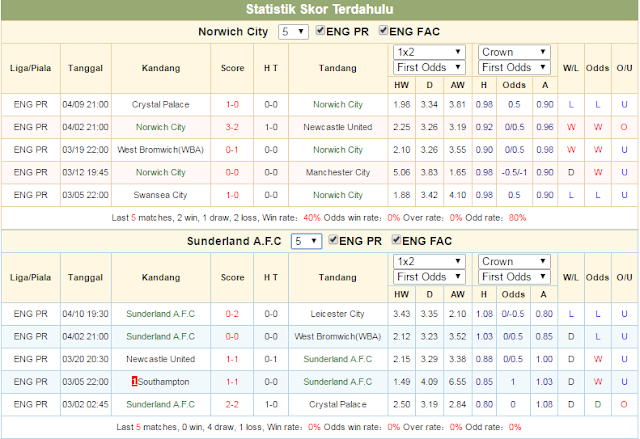Click date 03/02 02:45 in Sunderland table
Image resolution: width=640 pixels, height=439 pixels.
click(x=85, y=404)
